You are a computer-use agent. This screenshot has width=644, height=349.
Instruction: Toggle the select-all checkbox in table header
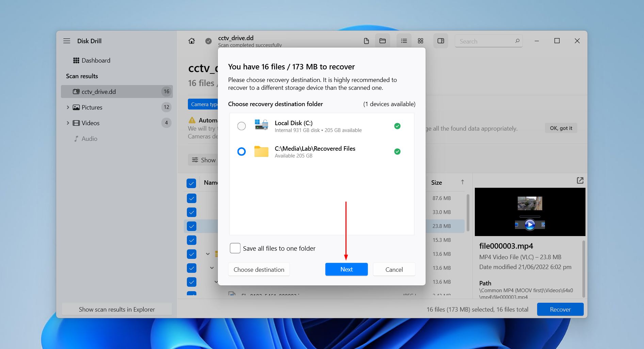point(191,183)
